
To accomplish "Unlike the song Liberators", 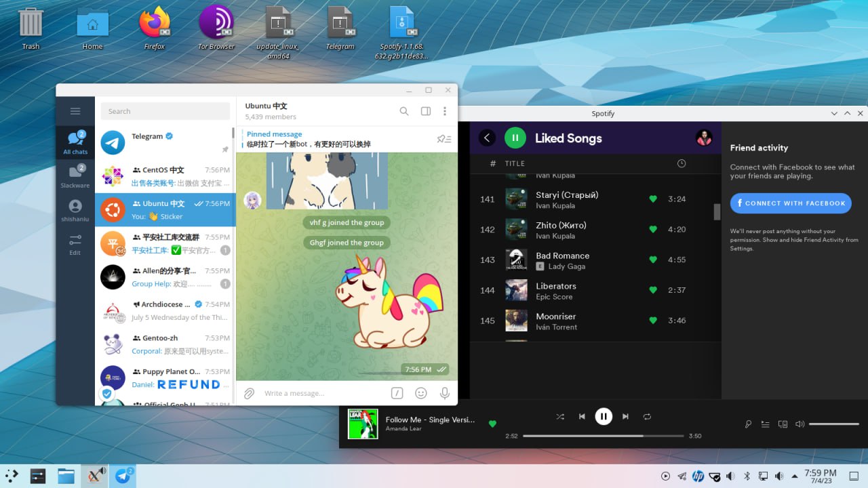I will tap(653, 290).
